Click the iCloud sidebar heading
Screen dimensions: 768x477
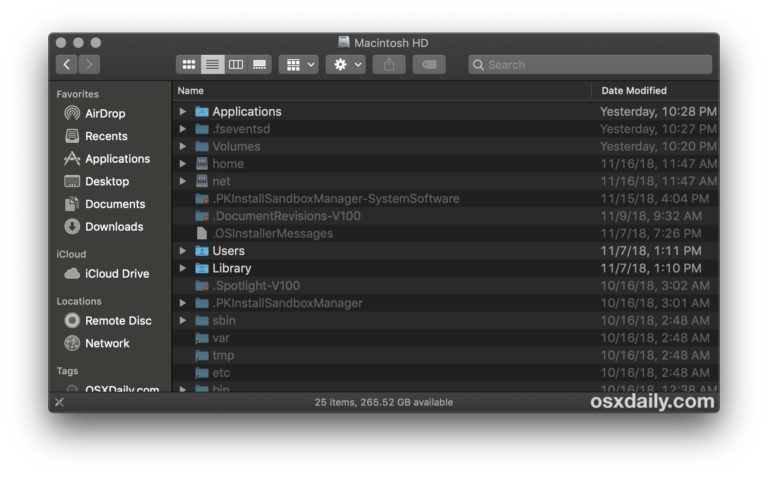71,254
